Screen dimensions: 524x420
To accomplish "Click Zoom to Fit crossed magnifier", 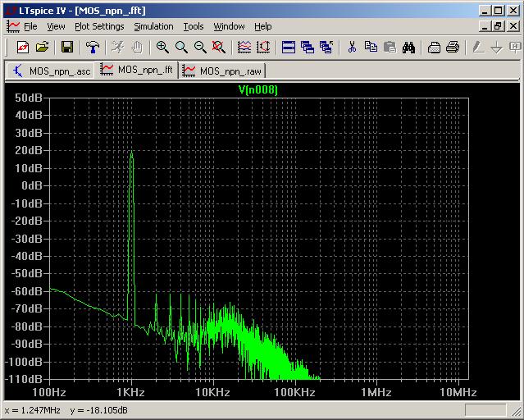I will coord(219,47).
